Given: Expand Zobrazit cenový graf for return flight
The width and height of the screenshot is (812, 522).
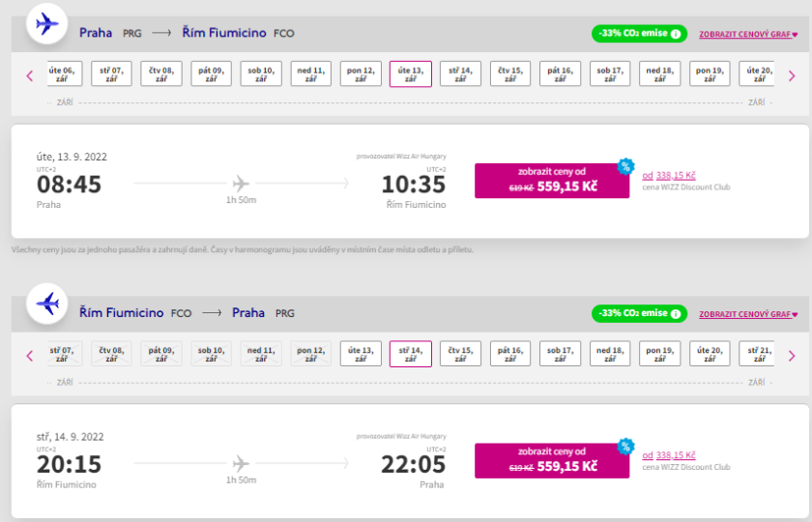Looking at the screenshot, I should [x=747, y=314].
